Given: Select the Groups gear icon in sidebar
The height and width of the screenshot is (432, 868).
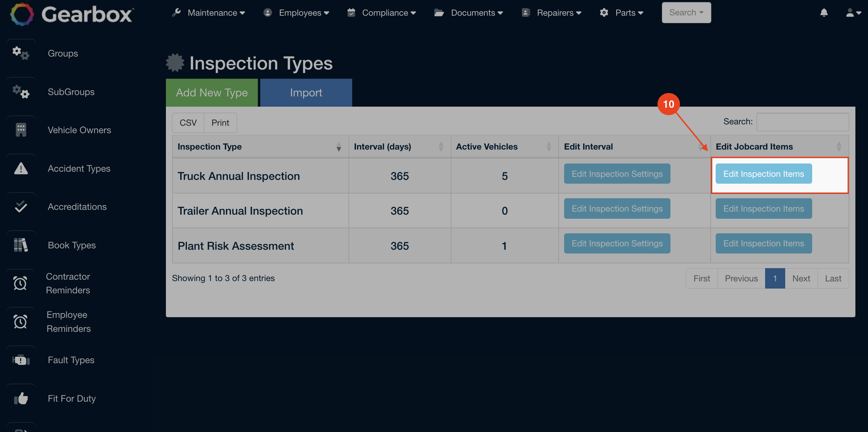Looking at the screenshot, I should coord(21,53).
